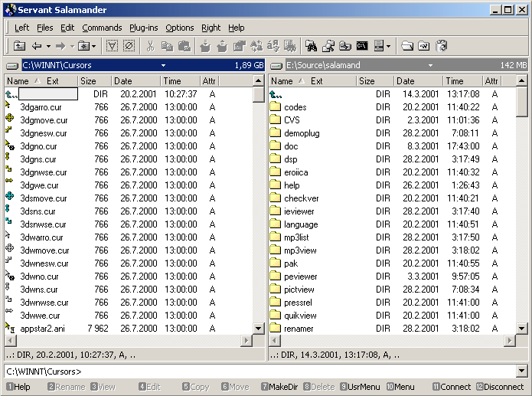The width and height of the screenshot is (532, 396).
Task: Open the Commands menu
Action: (102, 28)
